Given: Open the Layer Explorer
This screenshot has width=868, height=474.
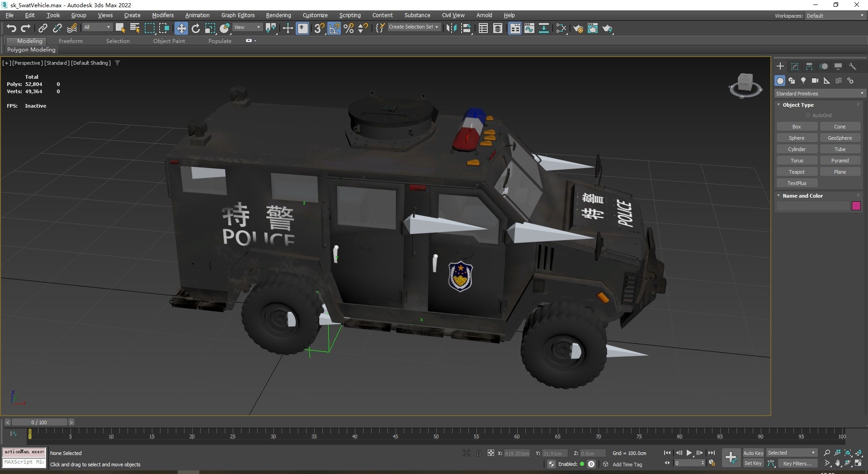Looking at the screenshot, I should point(498,28).
